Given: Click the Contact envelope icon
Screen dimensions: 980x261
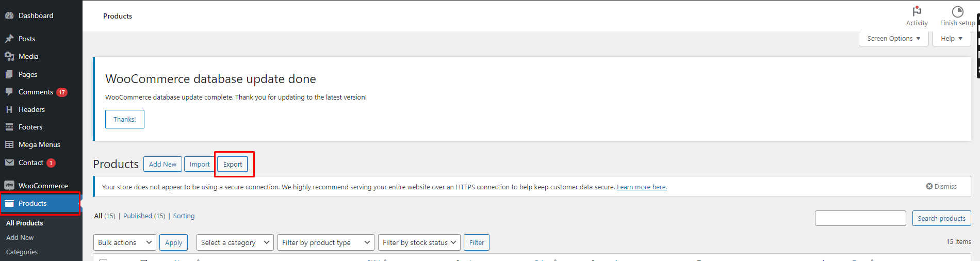Looking at the screenshot, I should [x=9, y=162].
